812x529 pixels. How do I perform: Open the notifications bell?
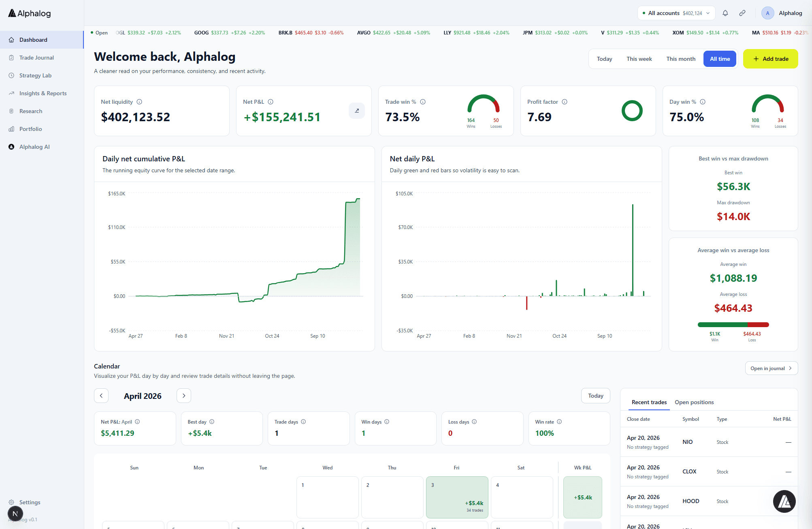coord(725,13)
